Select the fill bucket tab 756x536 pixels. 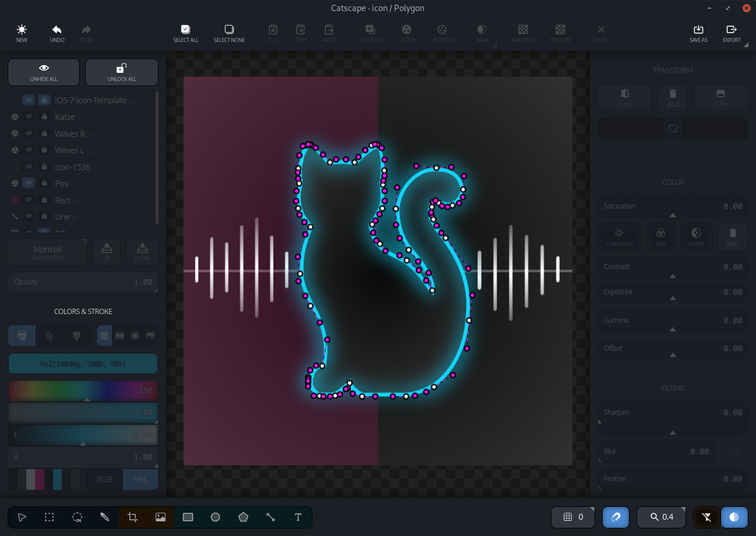[x=22, y=336]
